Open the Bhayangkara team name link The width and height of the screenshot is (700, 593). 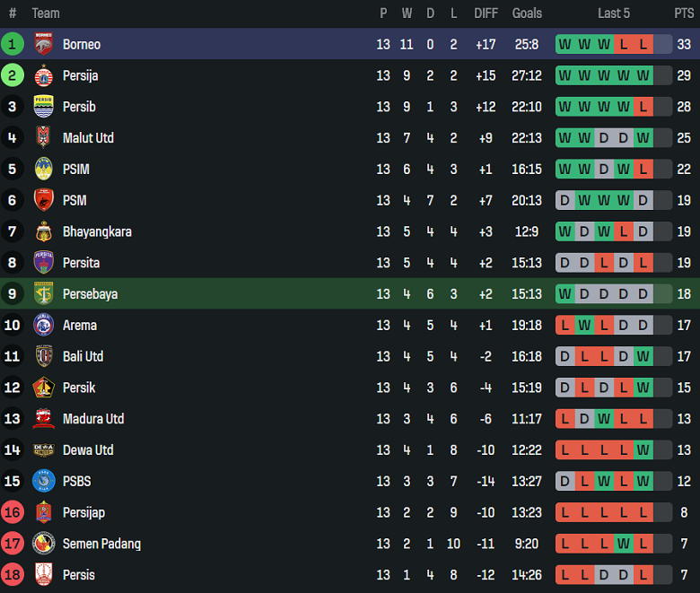pos(97,232)
